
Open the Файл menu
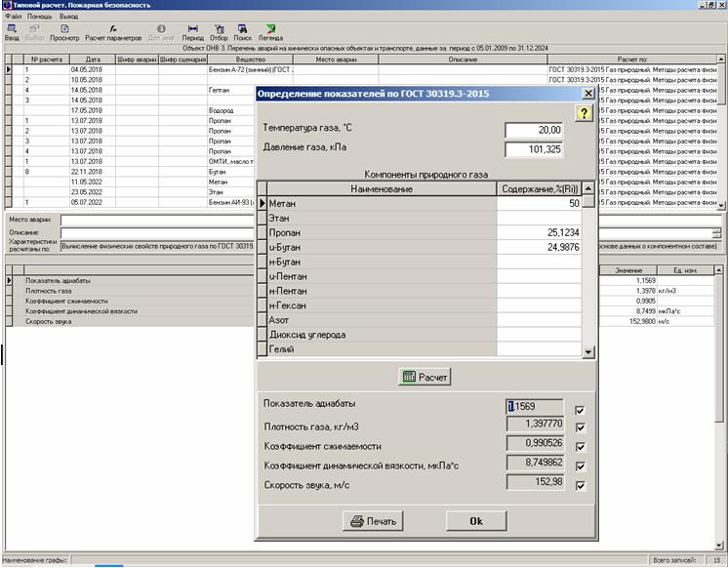coord(13,17)
